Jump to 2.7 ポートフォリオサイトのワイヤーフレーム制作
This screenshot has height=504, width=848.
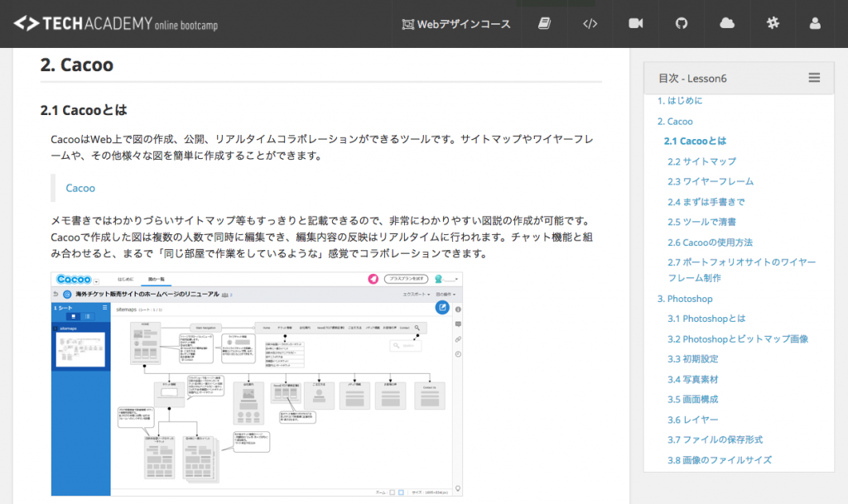point(741,270)
